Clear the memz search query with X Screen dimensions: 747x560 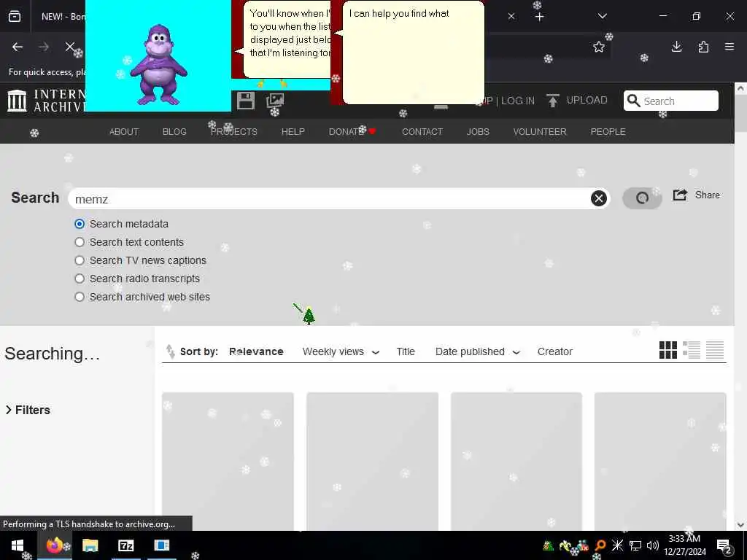599,198
